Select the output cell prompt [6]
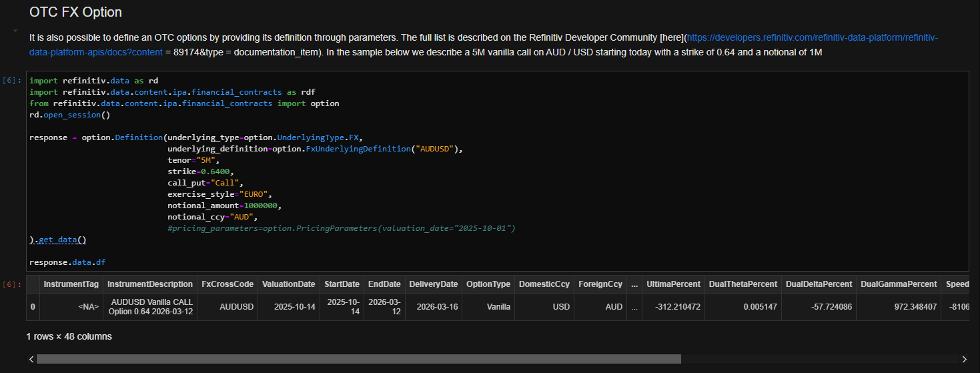The width and height of the screenshot is (980, 373). (x=12, y=284)
